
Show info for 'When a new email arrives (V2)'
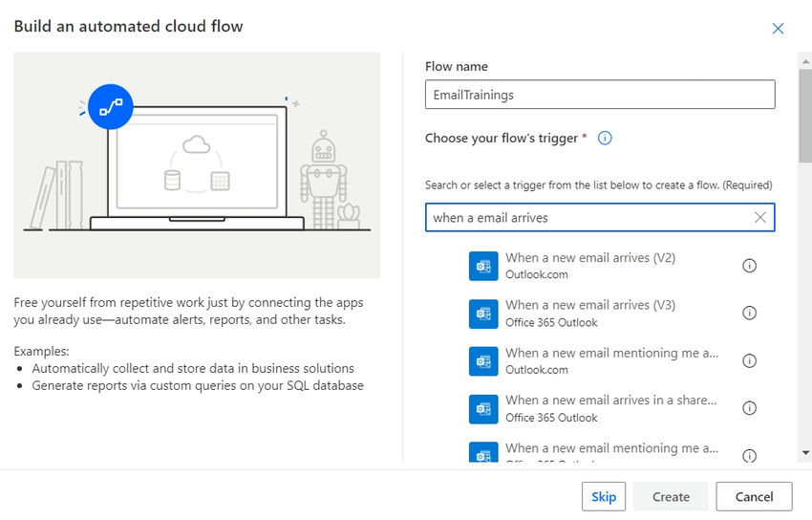(x=749, y=266)
